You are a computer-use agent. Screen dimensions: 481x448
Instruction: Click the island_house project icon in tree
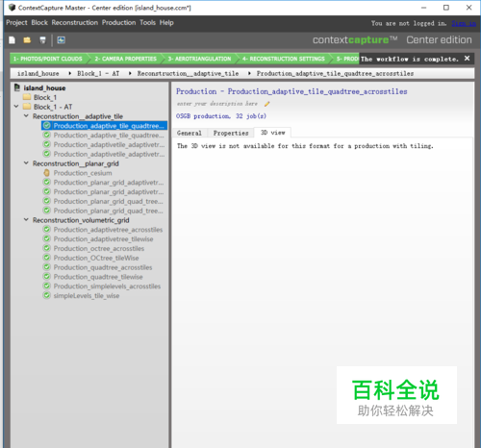[17, 87]
